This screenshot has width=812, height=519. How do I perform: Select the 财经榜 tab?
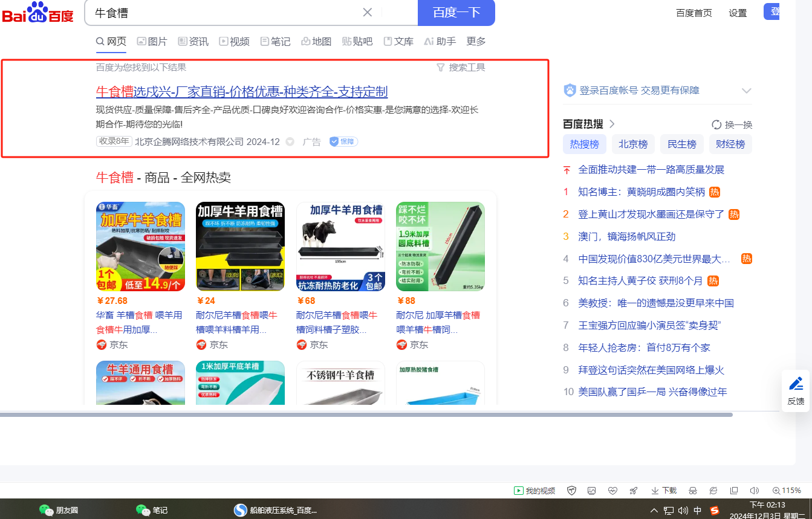pos(730,144)
